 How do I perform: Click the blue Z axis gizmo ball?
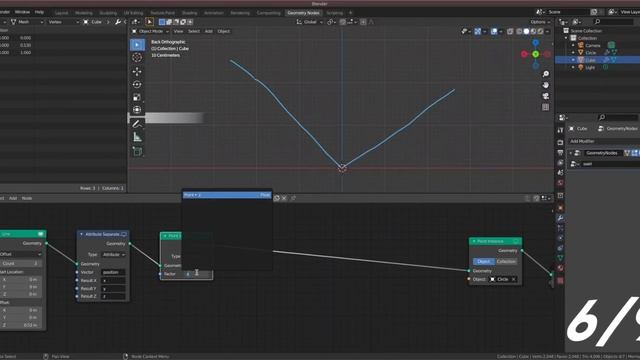point(536,42)
